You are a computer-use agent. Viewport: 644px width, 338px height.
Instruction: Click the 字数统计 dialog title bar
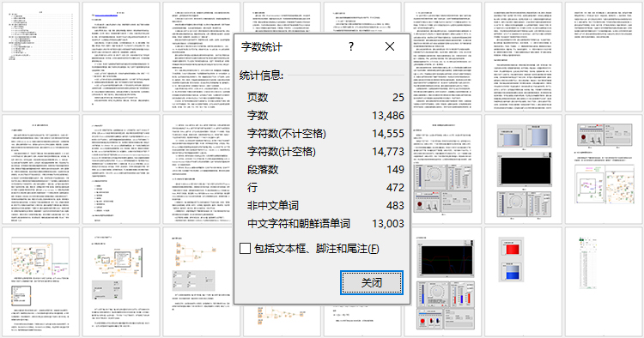tap(288, 46)
